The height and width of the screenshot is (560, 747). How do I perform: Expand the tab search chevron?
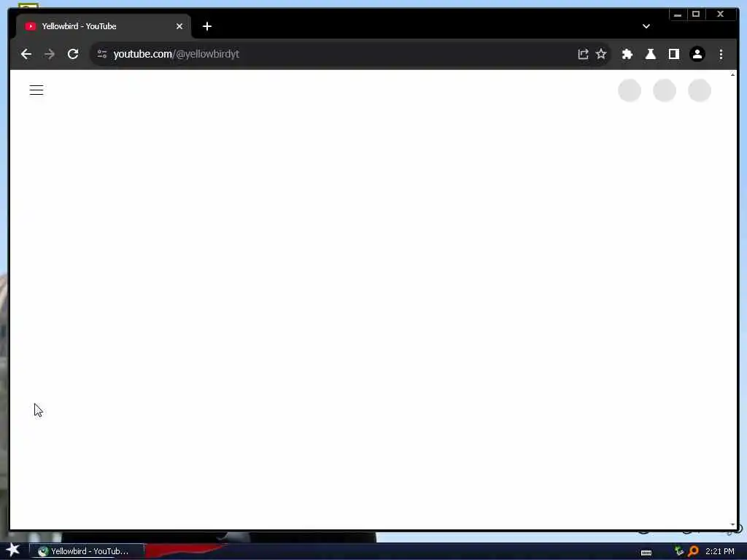click(646, 26)
